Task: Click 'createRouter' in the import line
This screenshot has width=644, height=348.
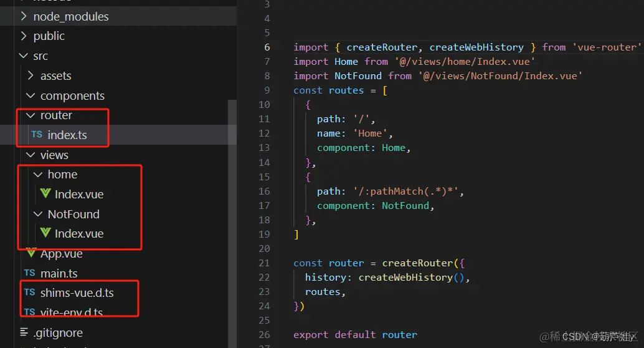Action: [382, 47]
